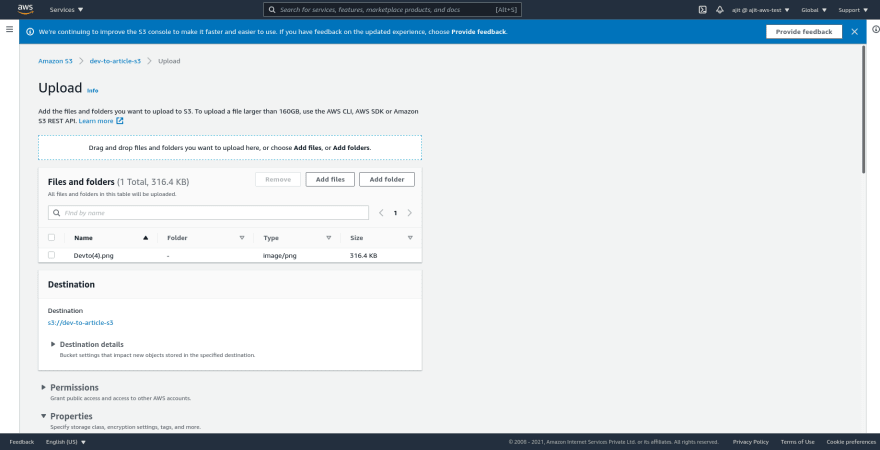The width and height of the screenshot is (880, 450).
Task: Expand Destination details
Action: [87, 344]
